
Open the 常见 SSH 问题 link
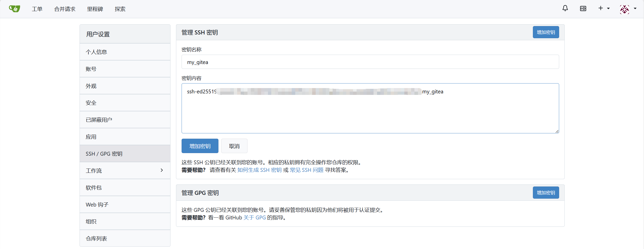click(x=307, y=170)
